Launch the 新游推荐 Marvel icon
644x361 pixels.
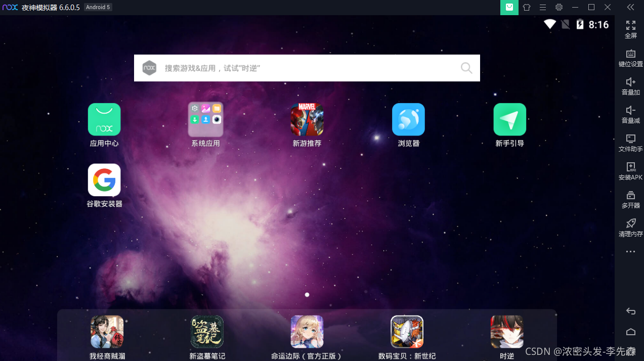pyautogui.click(x=307, y=120)
